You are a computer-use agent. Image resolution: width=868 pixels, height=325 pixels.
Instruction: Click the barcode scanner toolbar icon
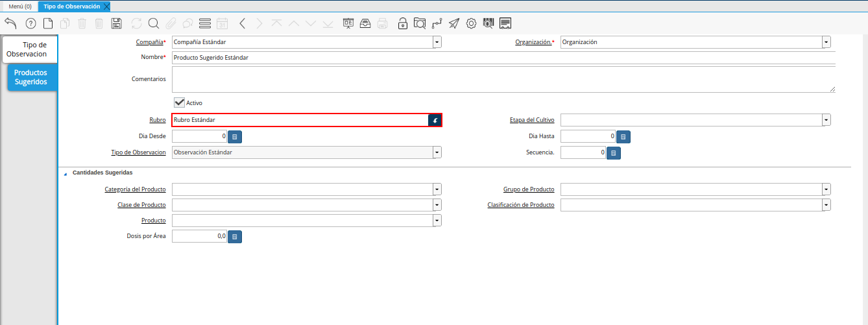tap(488, 23)
